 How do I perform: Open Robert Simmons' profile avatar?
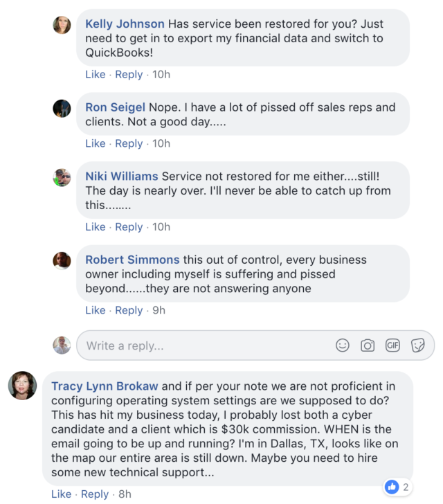(x=62, y=260)
